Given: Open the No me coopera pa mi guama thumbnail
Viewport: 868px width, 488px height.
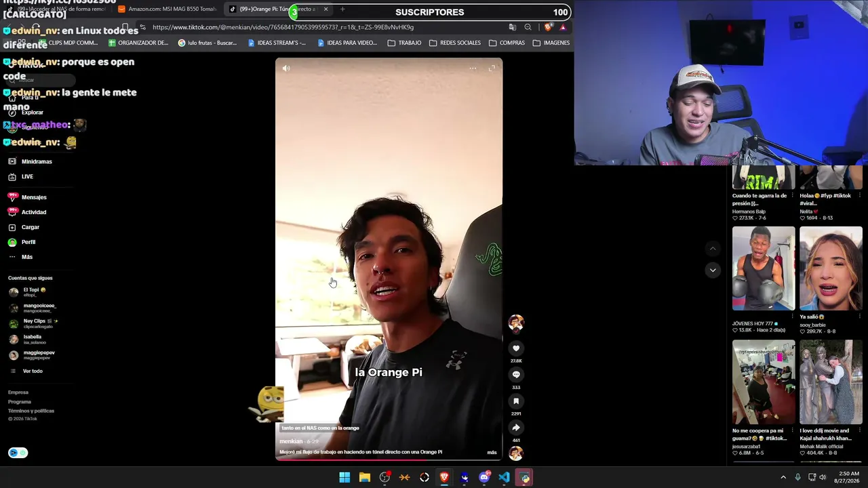Looking at the screenshot, I should coord(764,382).
